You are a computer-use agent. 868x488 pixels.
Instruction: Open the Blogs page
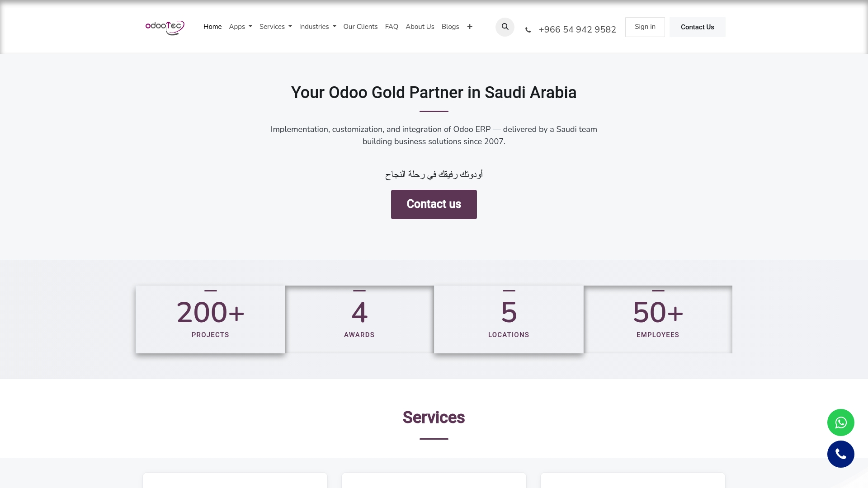point(450,27)
